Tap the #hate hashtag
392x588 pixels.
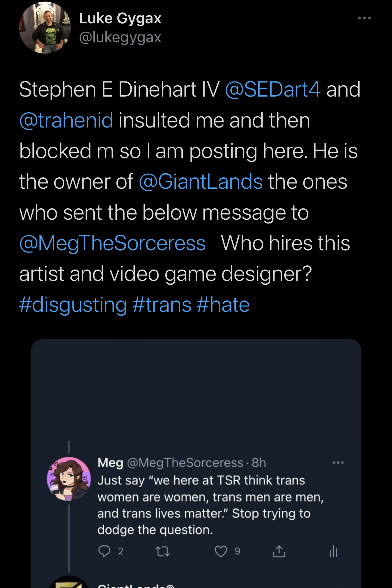[x=223, y=305]
